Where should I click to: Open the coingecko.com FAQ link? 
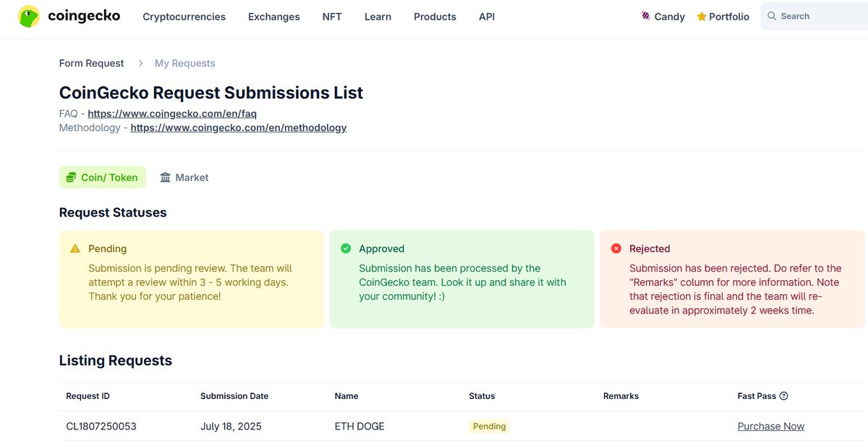(172, 114)
